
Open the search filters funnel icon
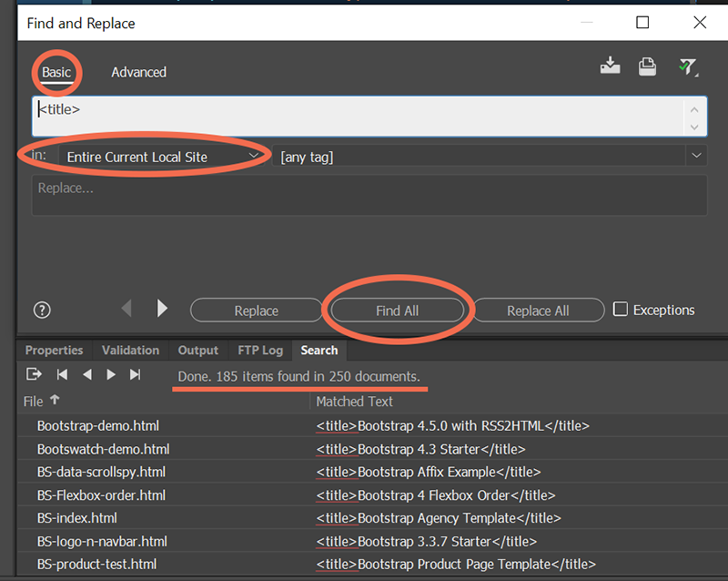pos(688,66)
